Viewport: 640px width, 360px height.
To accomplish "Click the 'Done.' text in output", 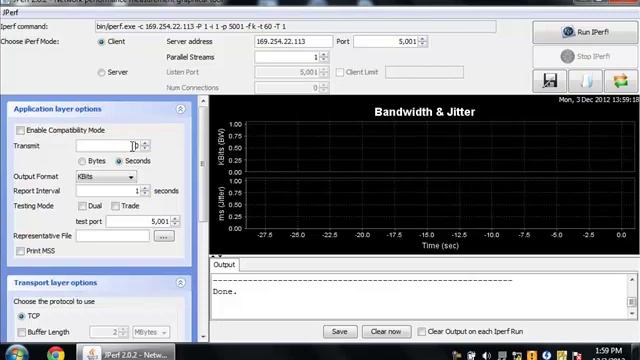I will pos(225,292).
